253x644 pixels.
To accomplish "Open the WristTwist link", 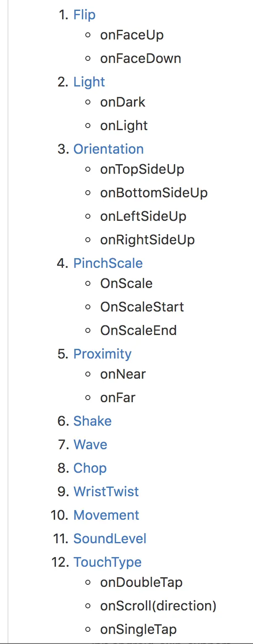I will [106, 492].
